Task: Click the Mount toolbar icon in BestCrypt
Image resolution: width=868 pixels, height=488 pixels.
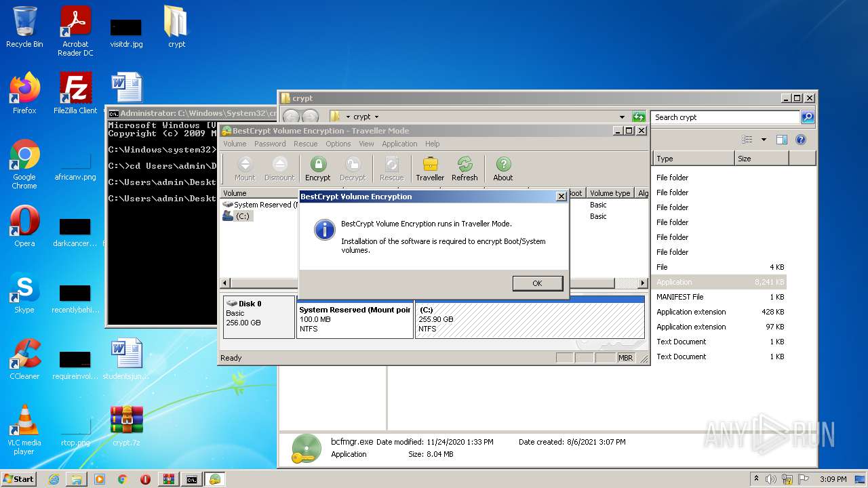Action: pyautogui.click(x=245, y=169)
